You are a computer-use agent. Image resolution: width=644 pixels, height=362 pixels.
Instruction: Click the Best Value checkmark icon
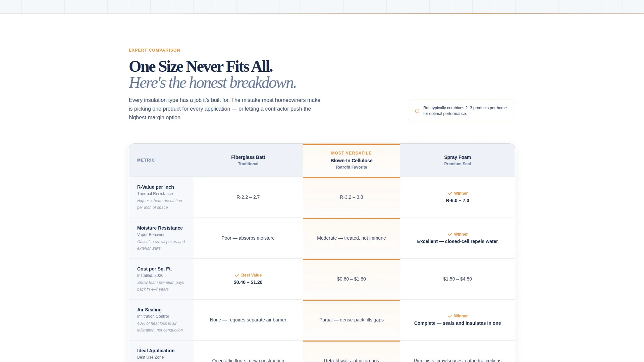click(237, 275)
